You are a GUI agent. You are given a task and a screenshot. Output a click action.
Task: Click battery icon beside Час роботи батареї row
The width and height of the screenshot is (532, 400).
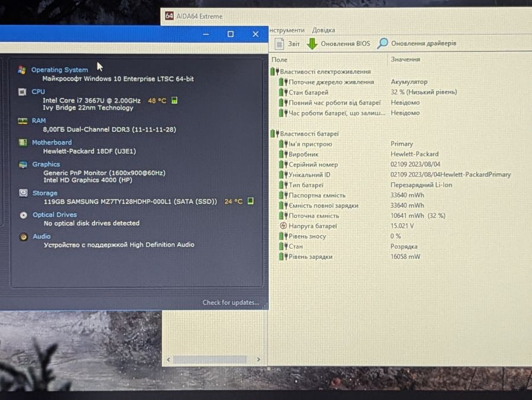283,113
